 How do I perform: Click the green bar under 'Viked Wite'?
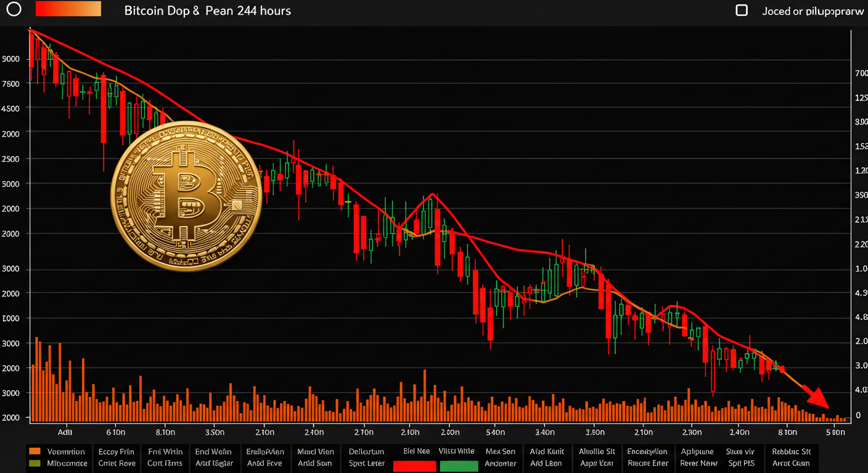coord(459,466)
